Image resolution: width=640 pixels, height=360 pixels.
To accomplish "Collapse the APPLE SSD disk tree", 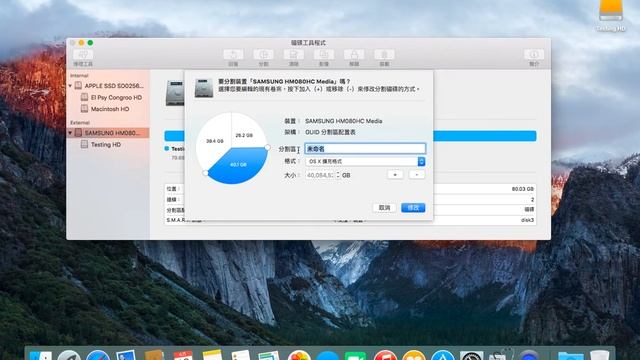I will coord(70,86).
